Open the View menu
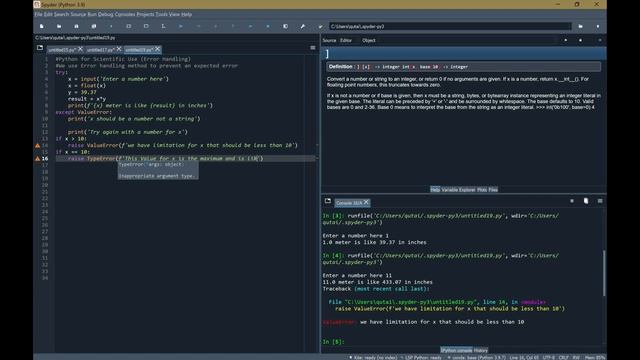 [174, 14]
